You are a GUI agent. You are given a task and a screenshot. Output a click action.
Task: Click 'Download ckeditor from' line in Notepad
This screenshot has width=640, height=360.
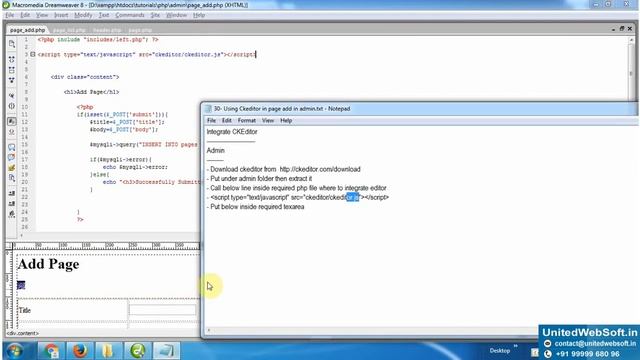[x=283, y=169]
